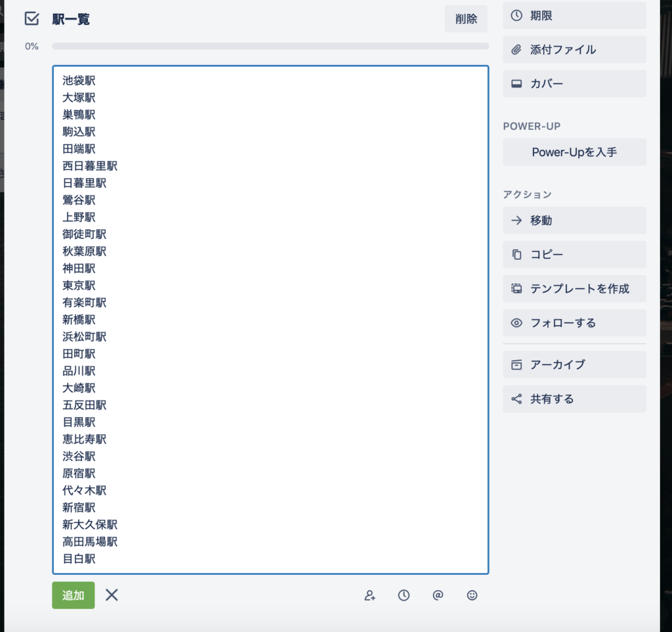The width and height of the screenshot is (672, 632).
Task: Cancel adding items with the X icon
Action: click(112, 595)
